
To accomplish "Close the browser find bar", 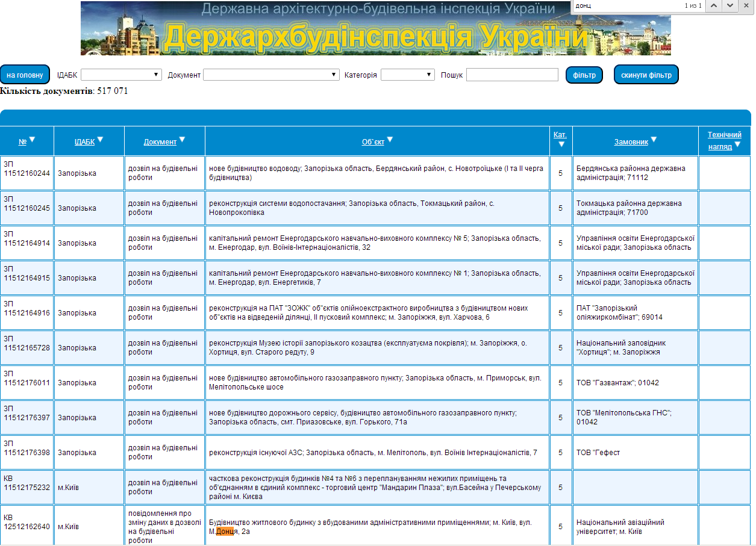I will coord(746,5).
